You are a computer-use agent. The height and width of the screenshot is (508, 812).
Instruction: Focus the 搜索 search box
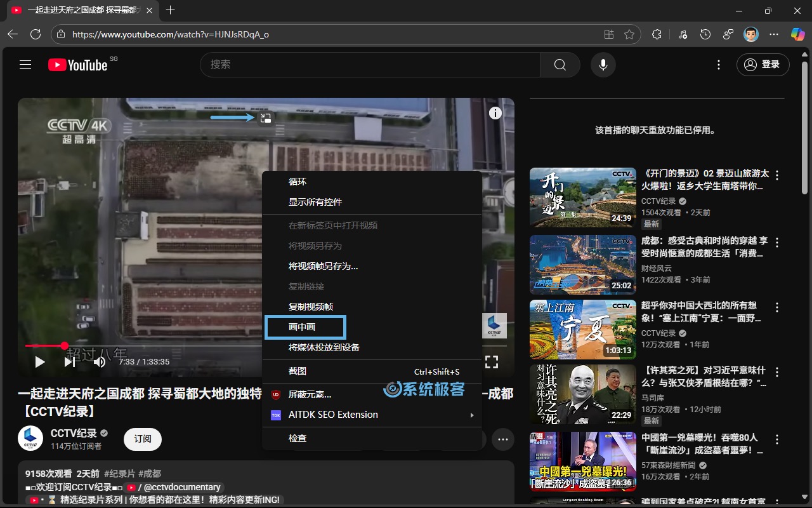tap(370, 65)
